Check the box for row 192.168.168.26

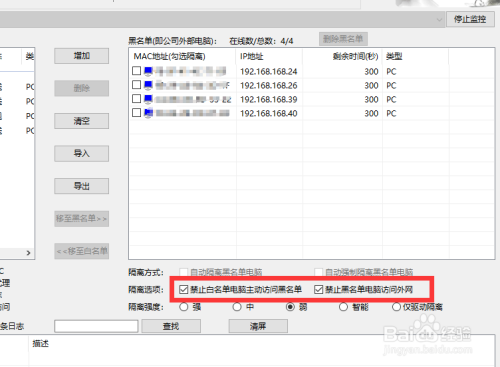point(136,85)
